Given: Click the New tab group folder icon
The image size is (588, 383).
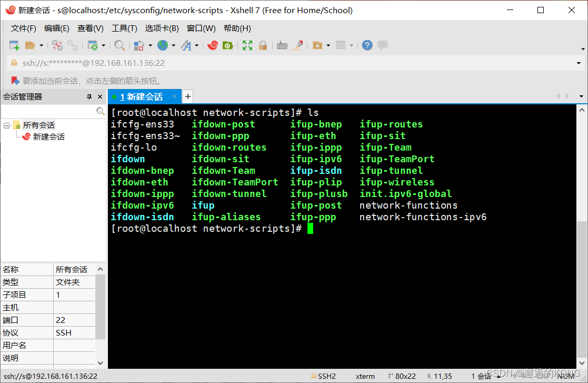Looking at the screenshot, I should [317, 45].
